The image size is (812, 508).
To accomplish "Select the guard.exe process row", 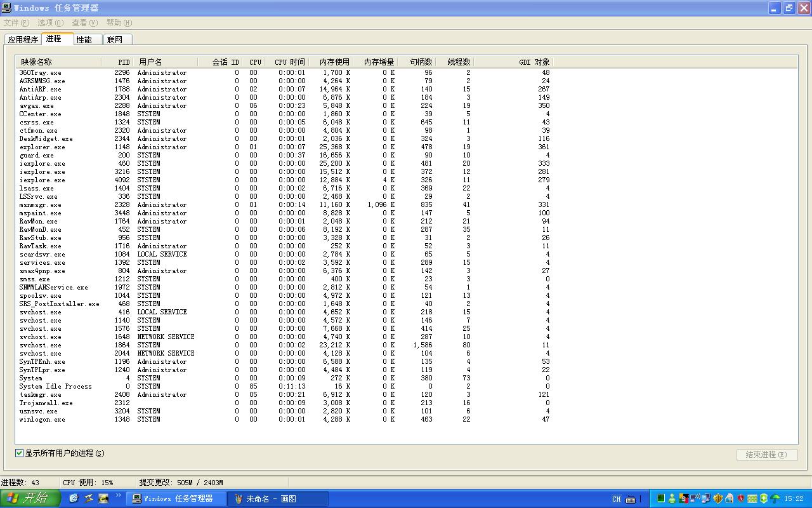I will pyautogui.click(x=284, y=156).
